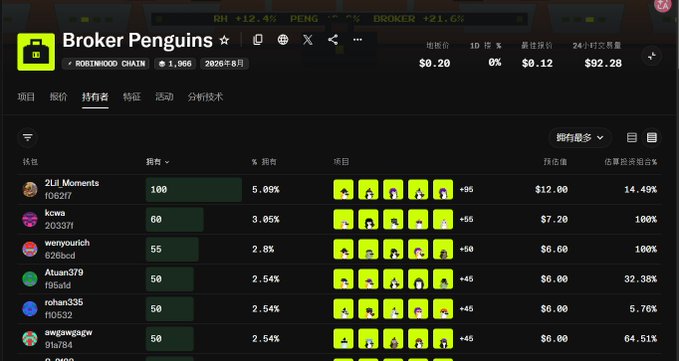This screenshot has height=361, width=679.
Task: Open first penguin thumbnail in kcwa row
Action: (343, 219)
